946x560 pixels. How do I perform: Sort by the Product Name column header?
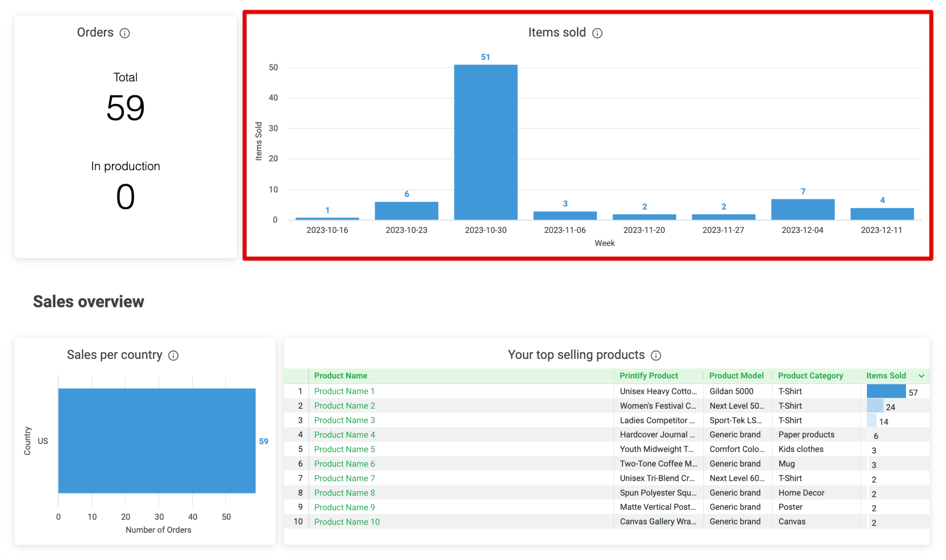[x=340, y=376]
